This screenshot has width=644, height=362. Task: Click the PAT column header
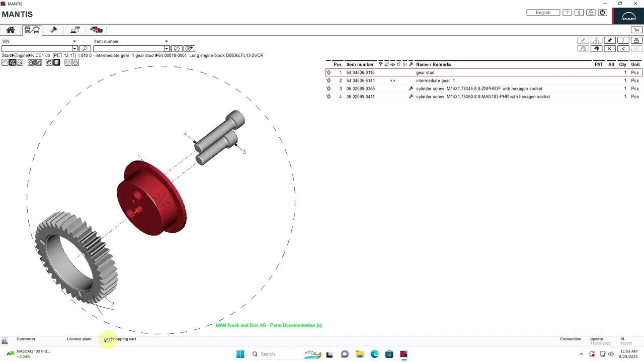click(x=598, y=64)
